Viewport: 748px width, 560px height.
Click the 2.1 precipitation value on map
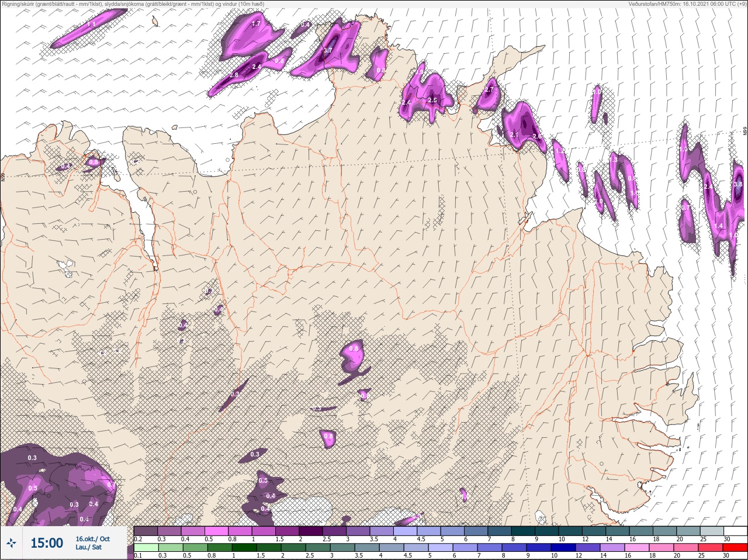pos(515,135)
